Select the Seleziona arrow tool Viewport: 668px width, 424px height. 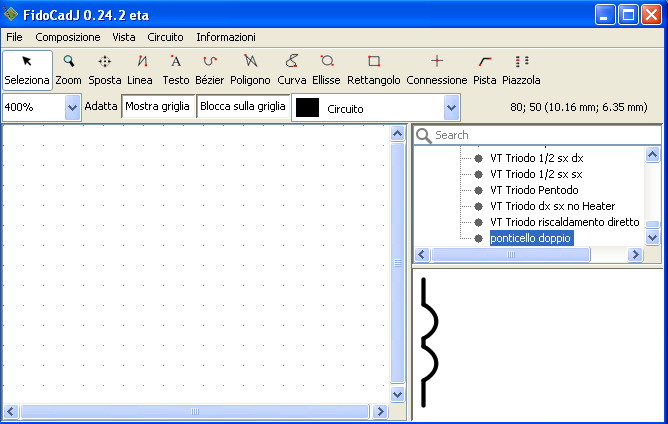tap(27, 69)
